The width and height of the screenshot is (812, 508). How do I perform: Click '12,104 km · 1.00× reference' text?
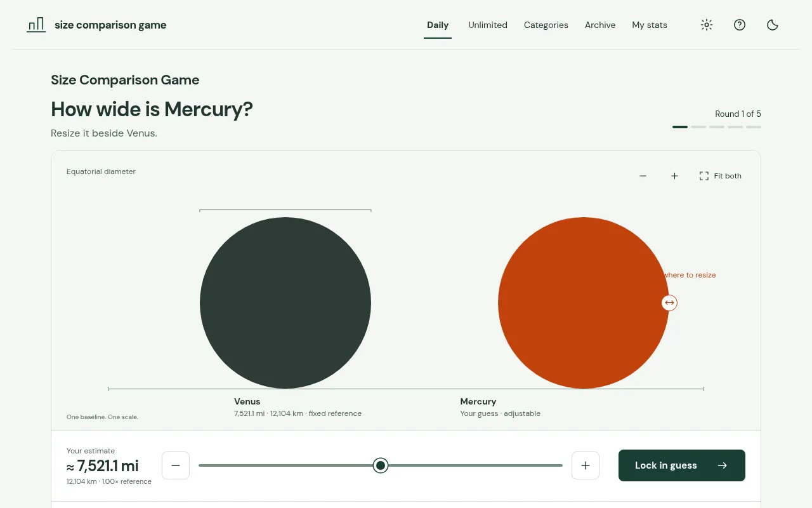pyautogui.click(x=109, y=481)
